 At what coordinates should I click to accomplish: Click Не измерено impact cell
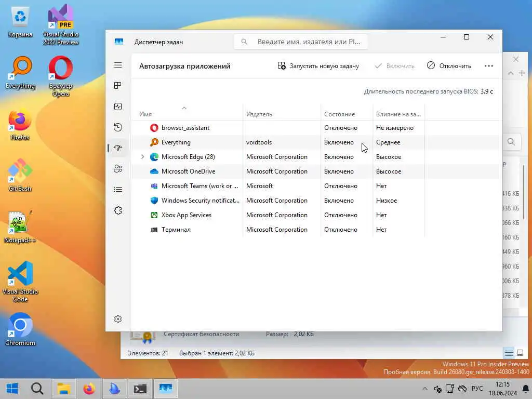coord(395,128)
